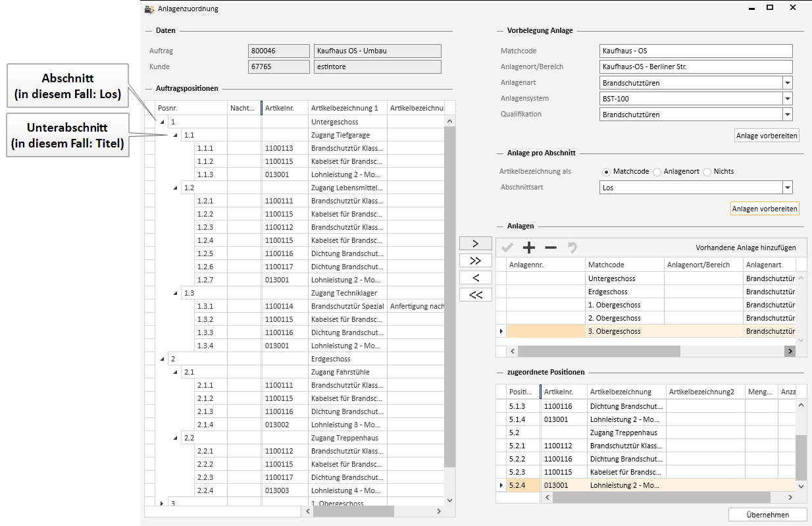Select assigned position 5.2.4

pos(646,485)
